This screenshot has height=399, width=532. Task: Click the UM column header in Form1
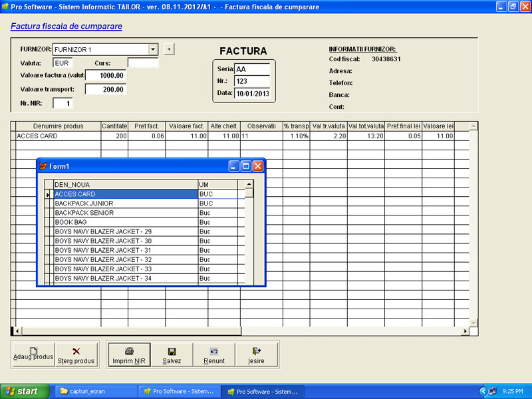point(218,185)
